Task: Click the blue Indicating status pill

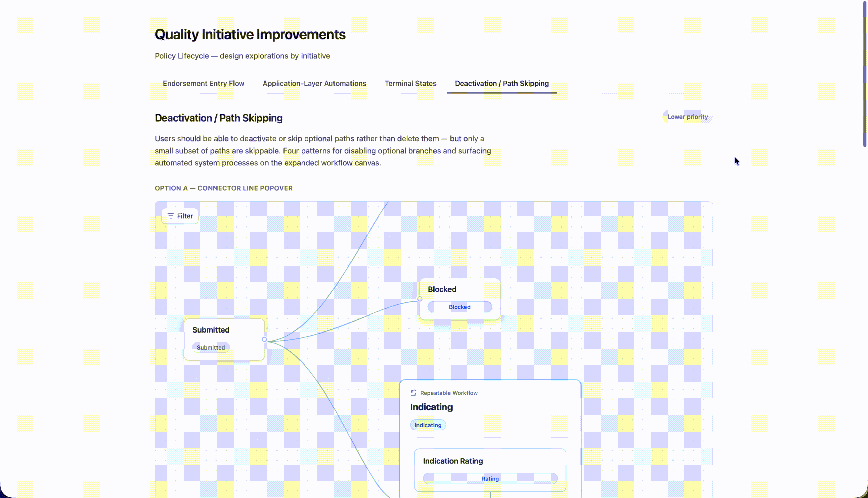Action: click(x=428, y=425)
